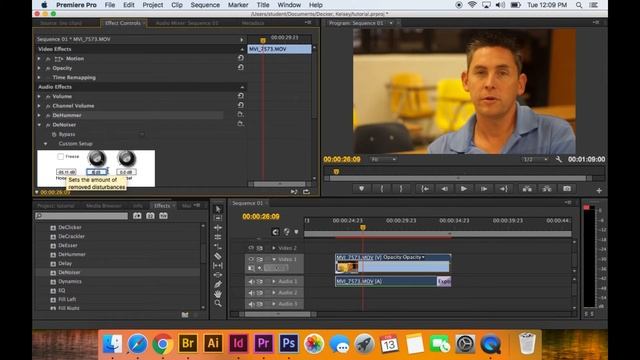Image resolution: width=640 pixels, height=360 pixels.
Task: Click the Go to In point button
Action: pos(424,189)
